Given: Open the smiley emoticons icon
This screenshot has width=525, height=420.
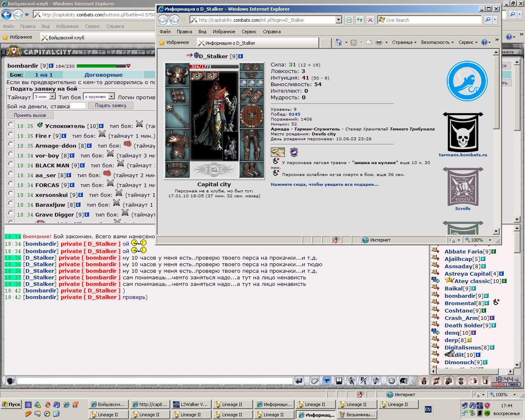Looking at the screenshot, I should [x=392, y=381].
